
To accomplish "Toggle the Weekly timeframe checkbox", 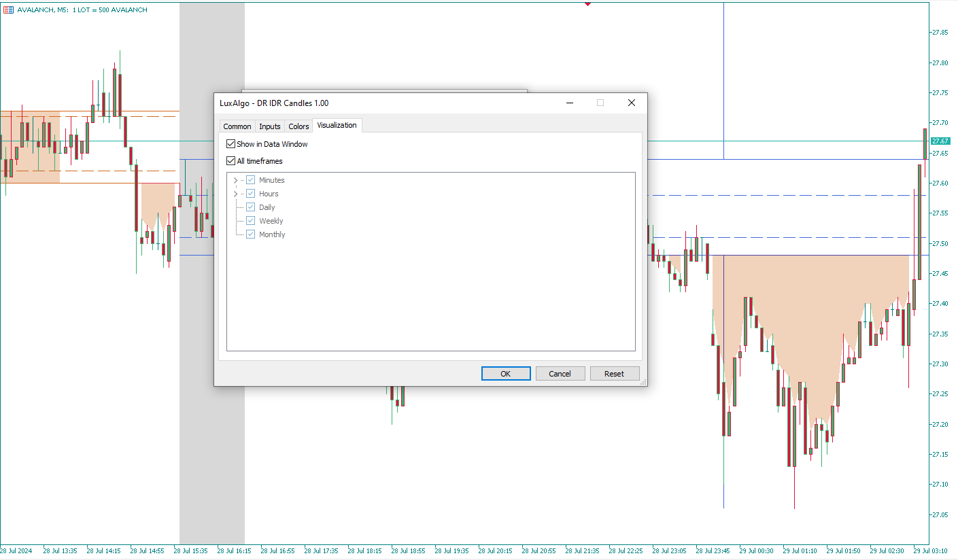I will (x=251, y=221).
